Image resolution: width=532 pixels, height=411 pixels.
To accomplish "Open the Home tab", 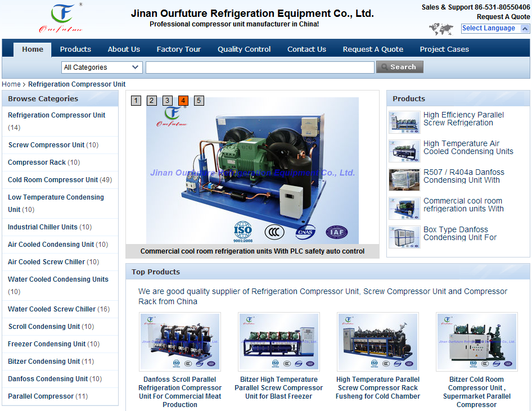I will pos(33,49).
